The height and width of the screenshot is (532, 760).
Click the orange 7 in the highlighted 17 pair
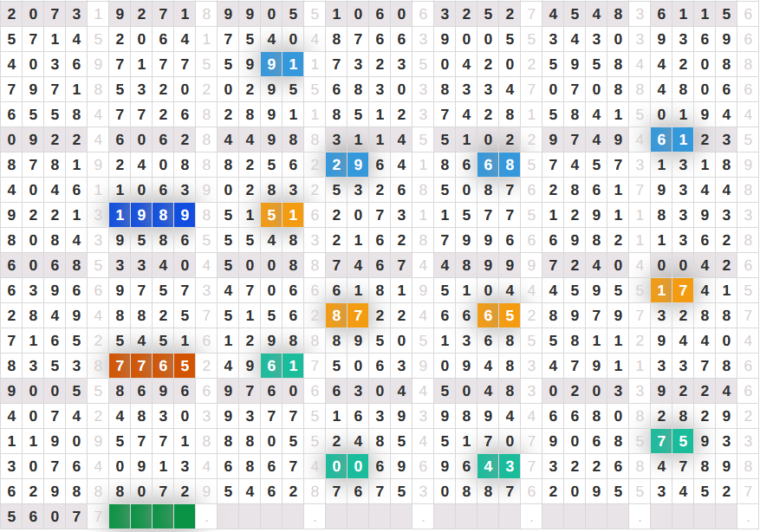[683, 291]
